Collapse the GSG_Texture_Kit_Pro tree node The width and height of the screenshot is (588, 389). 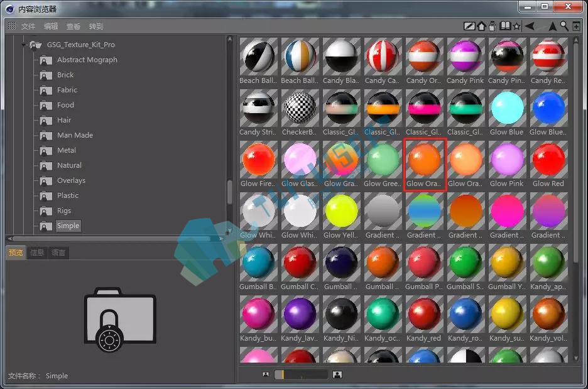[x=24, y=45]
